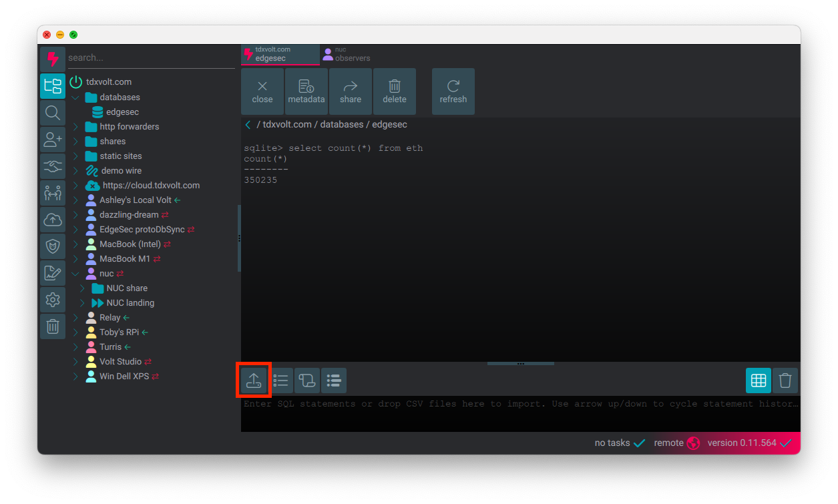Expand the demo wire node
The height and width of the screenshot is (504, 838).
[75, 171]
